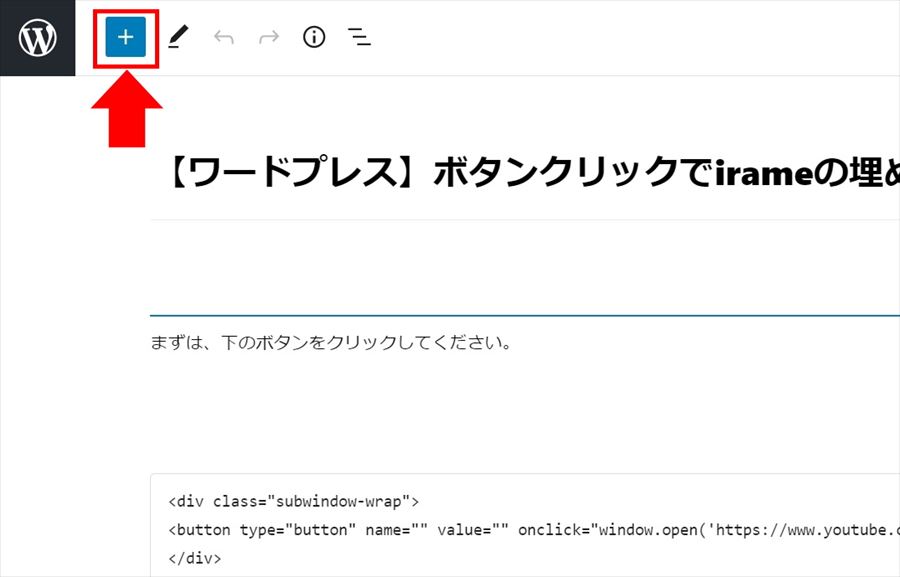Click the Redo arrow
This screenshot has height=577, width=900.
click(269, 38)
